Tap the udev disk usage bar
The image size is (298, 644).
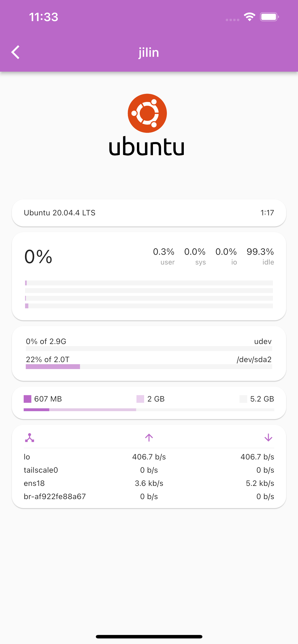[149, 348]
